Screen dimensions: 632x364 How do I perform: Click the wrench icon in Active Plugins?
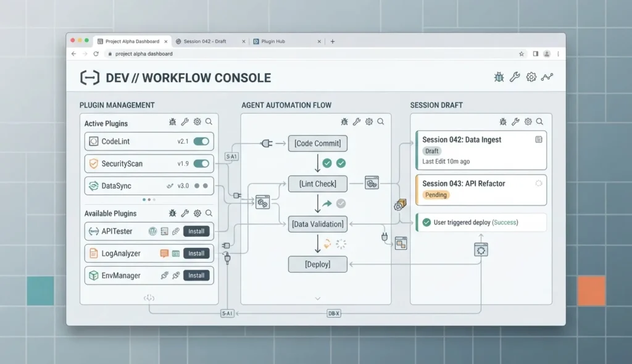pyautogui.click(x=185, y=122)
